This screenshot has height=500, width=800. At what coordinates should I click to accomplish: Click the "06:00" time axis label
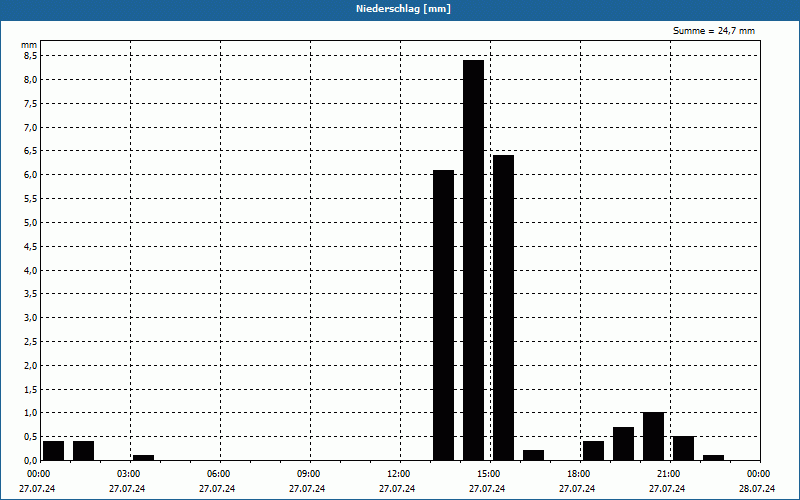click(218, 474)
